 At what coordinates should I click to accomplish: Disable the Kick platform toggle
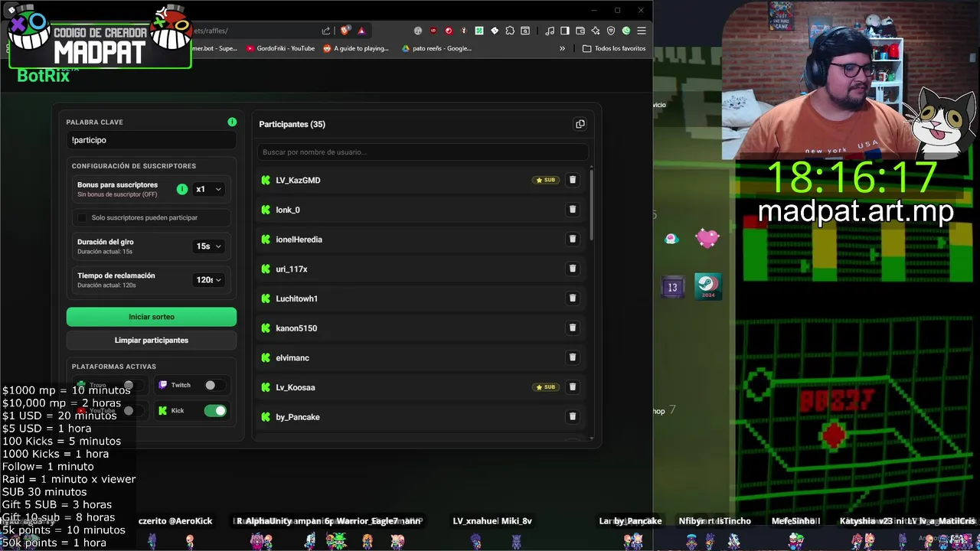click(215, 411)
